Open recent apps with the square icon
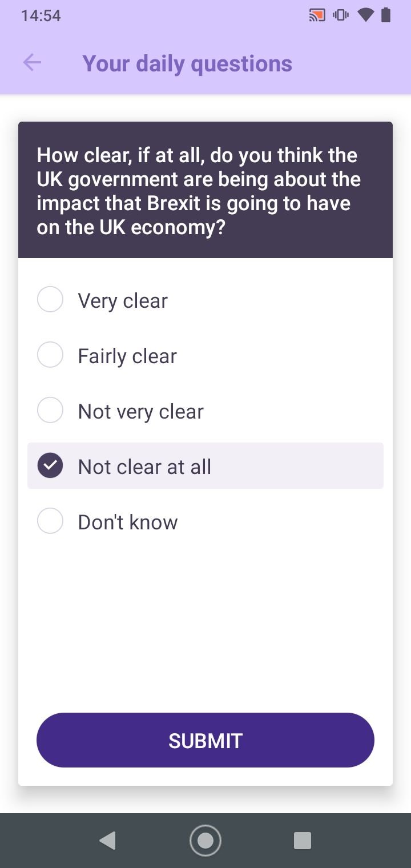The width and height of the screenshot is (411, 868). (303, 841)
